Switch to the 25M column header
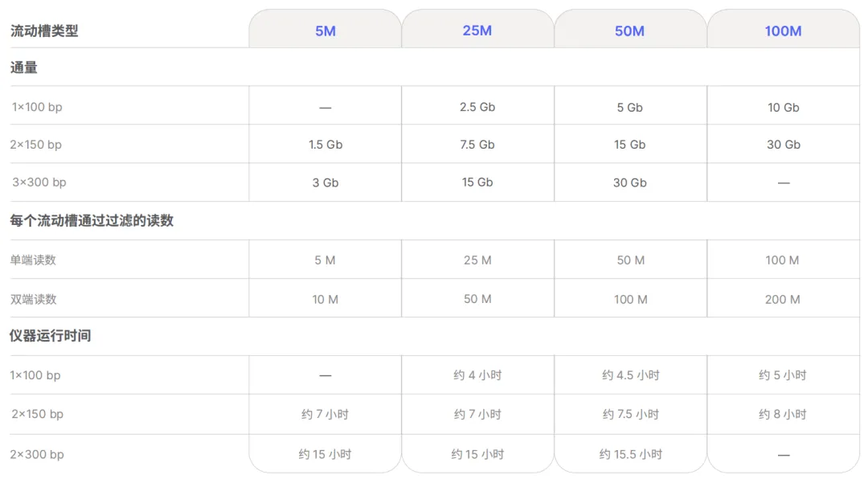 tap(477, 31)
